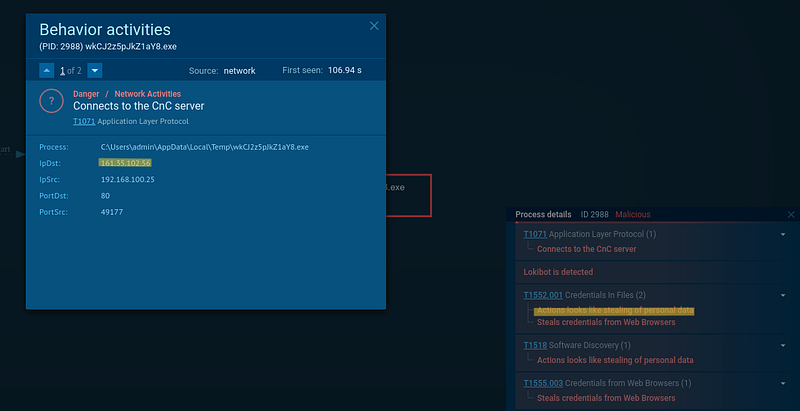
Task: Collapse the T1552.001 Credentials In Files section
Action: tap(783, 295)
